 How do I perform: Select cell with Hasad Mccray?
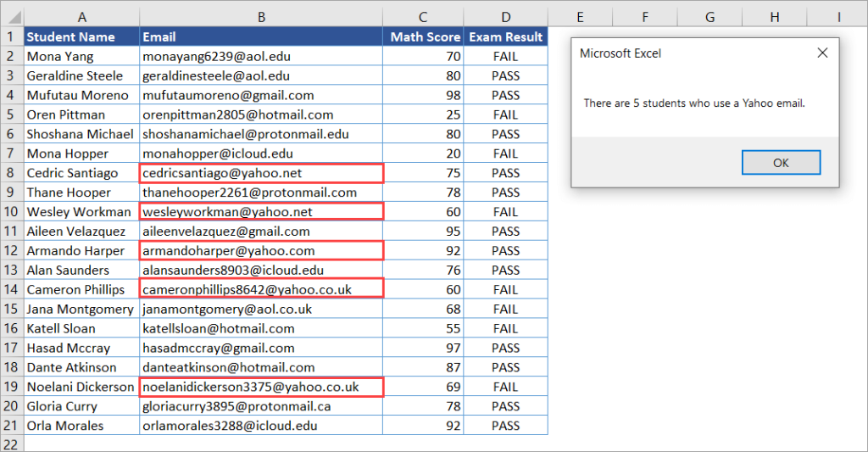tap(81, 348)
